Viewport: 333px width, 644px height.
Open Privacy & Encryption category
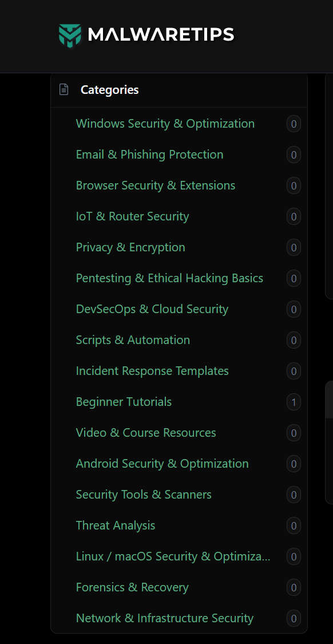click(x=130, y=247)
